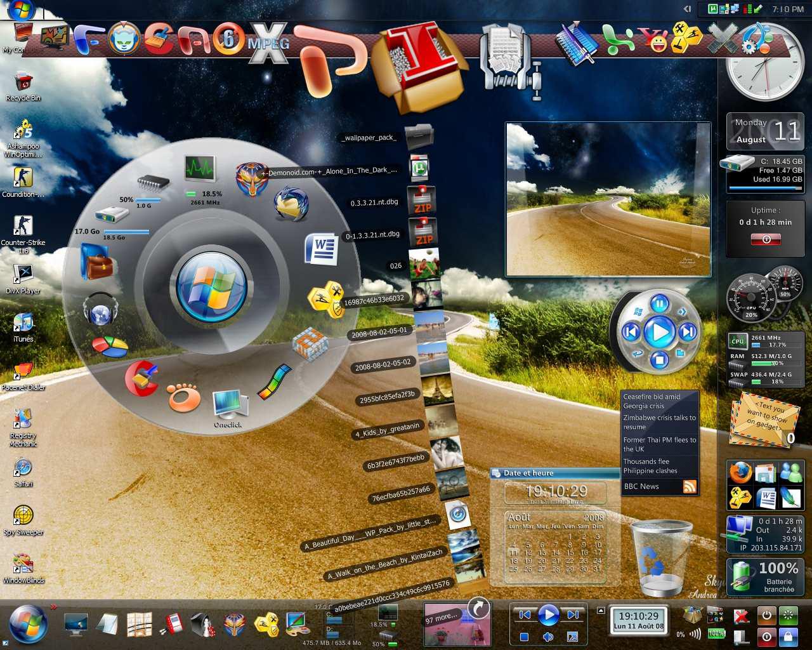
Task: Click the Start orb on the taskbar
Action: pyautogui.click(x=28, y=623)
